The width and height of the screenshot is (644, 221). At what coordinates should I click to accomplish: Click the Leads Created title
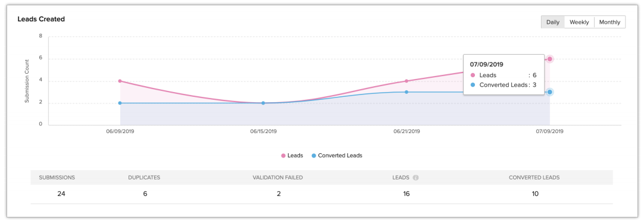(41, 19)
